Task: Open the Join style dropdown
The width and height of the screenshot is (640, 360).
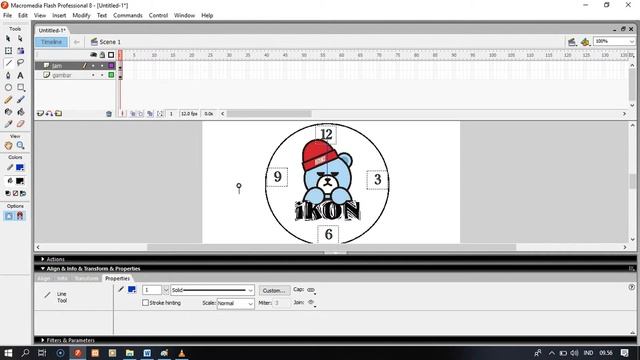Action: pos(311,303)
